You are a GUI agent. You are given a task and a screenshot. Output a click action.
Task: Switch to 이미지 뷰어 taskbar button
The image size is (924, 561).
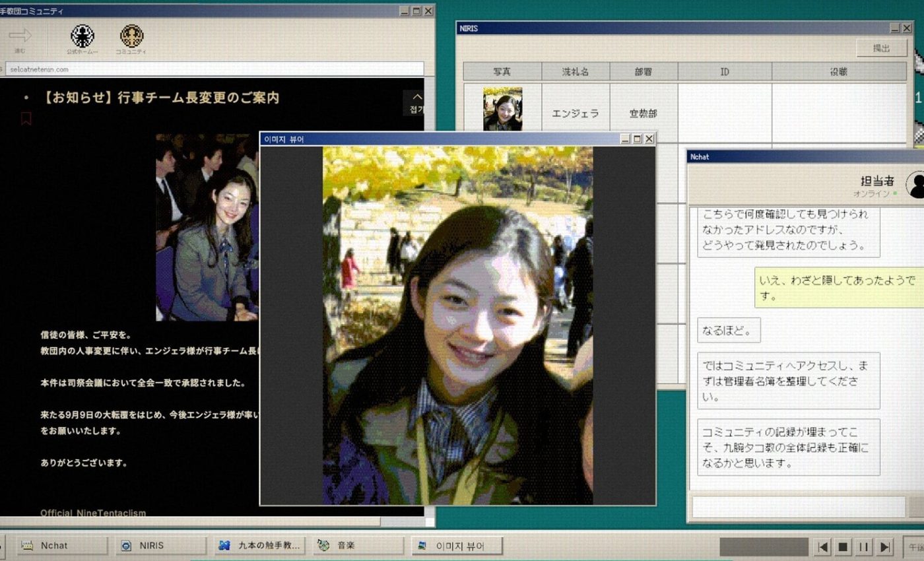[x=457, y=546]
